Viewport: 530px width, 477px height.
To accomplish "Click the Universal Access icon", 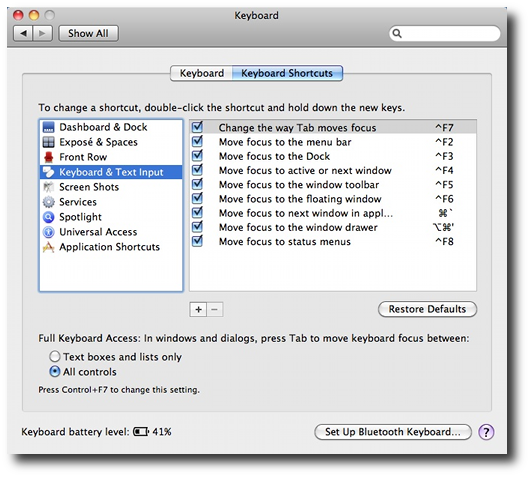I will click(48, 232).
